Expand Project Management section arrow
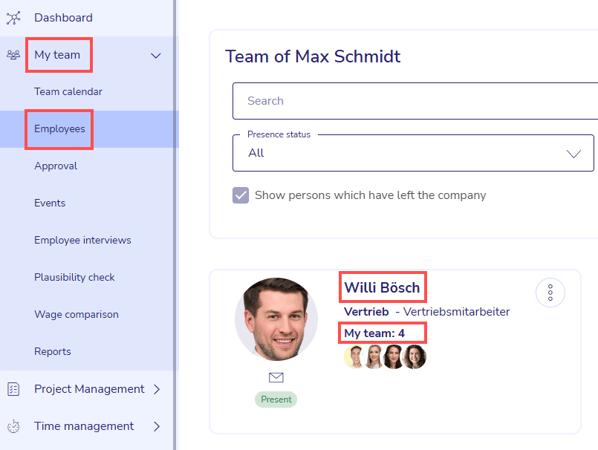Viewport: 598px width, 450px height. 156,389
